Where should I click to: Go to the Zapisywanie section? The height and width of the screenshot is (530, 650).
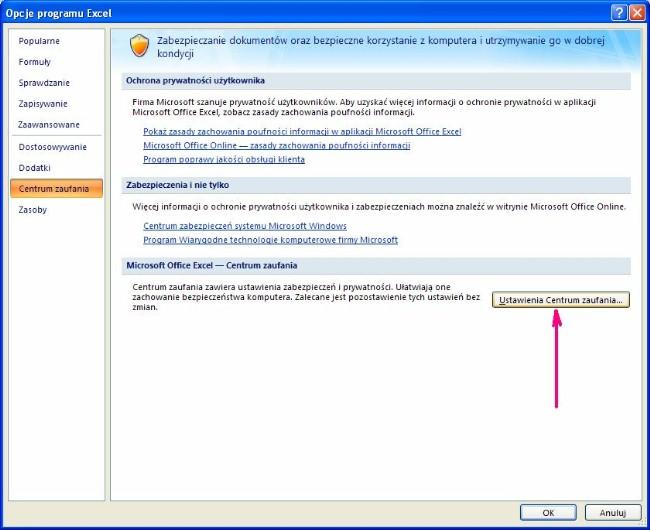tap(43, 104)
